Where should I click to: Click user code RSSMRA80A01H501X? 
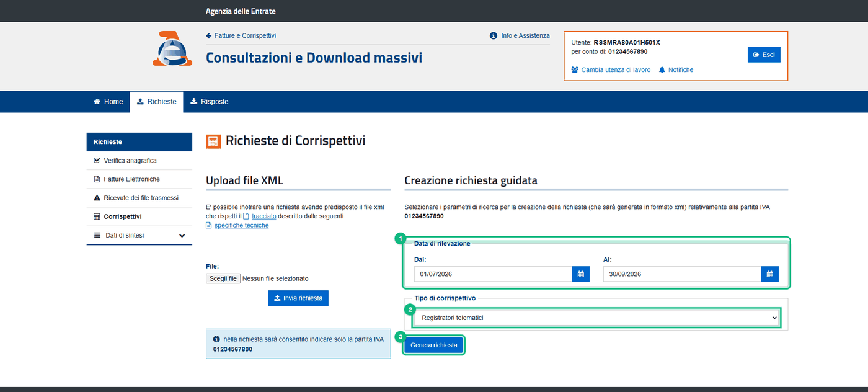click(x=627, y=42)
